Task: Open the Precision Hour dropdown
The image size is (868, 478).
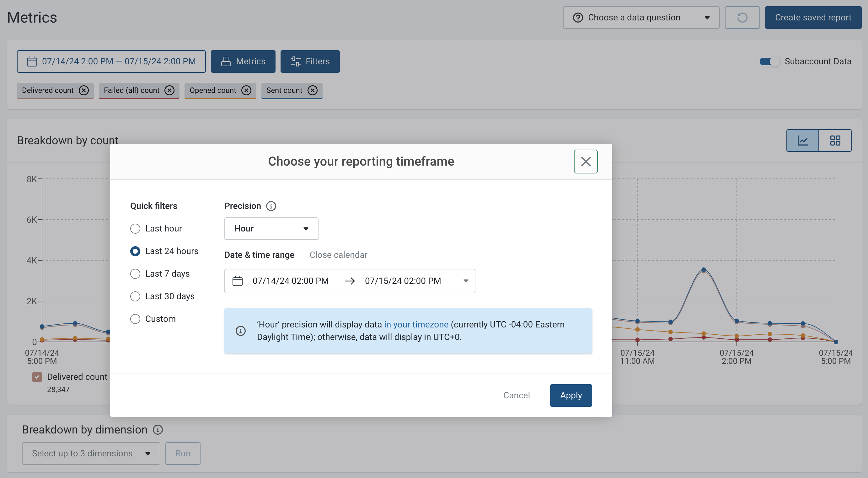Action: [x=271, y=228]
